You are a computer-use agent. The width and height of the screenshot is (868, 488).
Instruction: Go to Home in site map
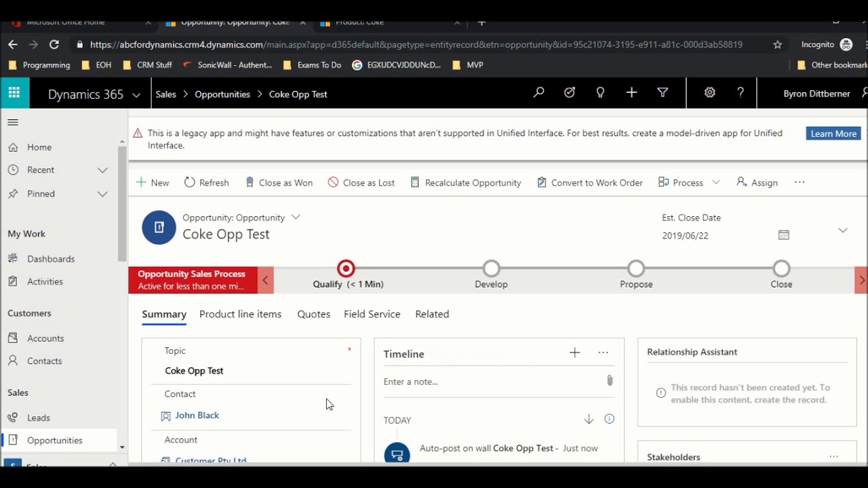pos(39,147)
